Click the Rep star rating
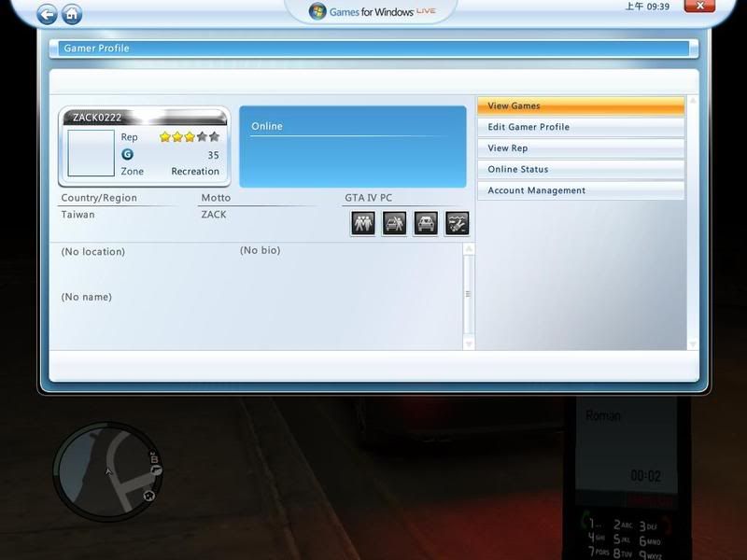The width and height of the screenshot is (747, 560). [190, 137]
